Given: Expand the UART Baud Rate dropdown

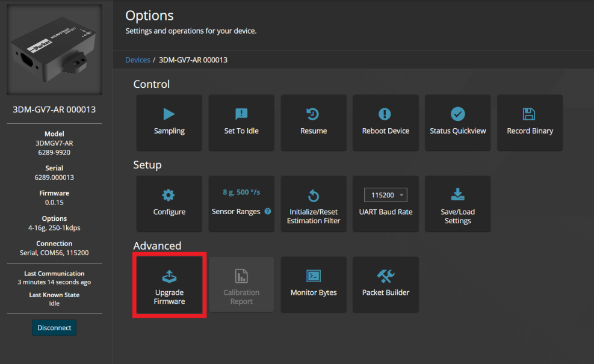Looking at the screenshot, I should pyautogui.click(x=386, y=195).
